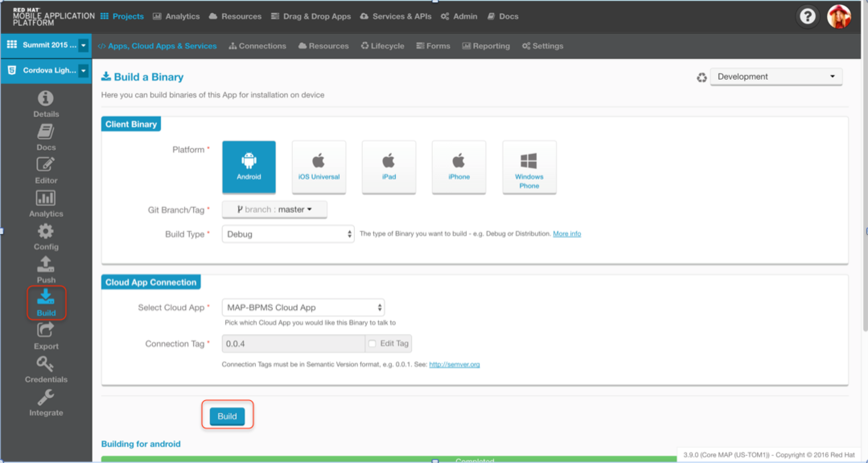Select the Windows Phone platform
This screenshot has height=463, width=868.
[529, 167]
